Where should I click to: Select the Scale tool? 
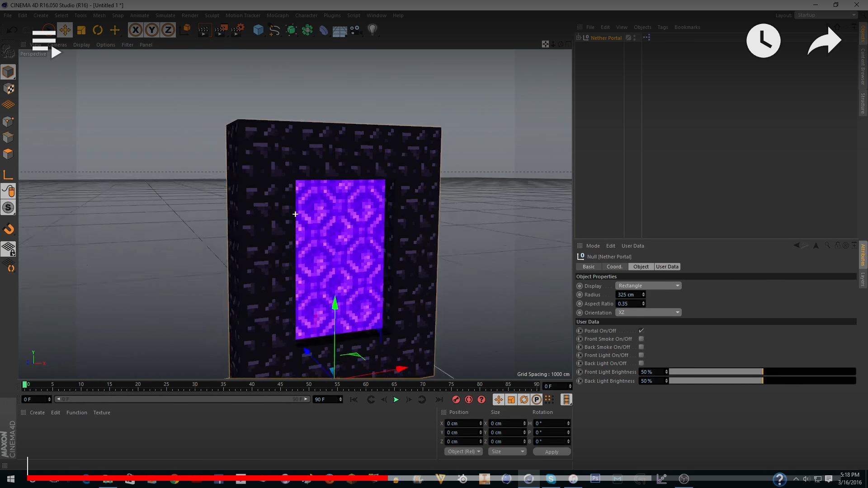[x=81, y=30]
